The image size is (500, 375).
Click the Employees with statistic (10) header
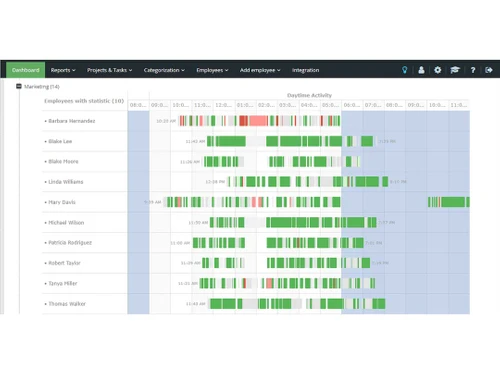tap(84, 101)
